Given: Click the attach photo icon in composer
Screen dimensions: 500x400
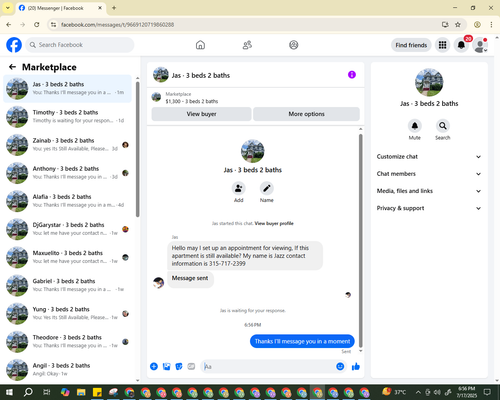Looking at the screenshot, I should coord(166,366).
